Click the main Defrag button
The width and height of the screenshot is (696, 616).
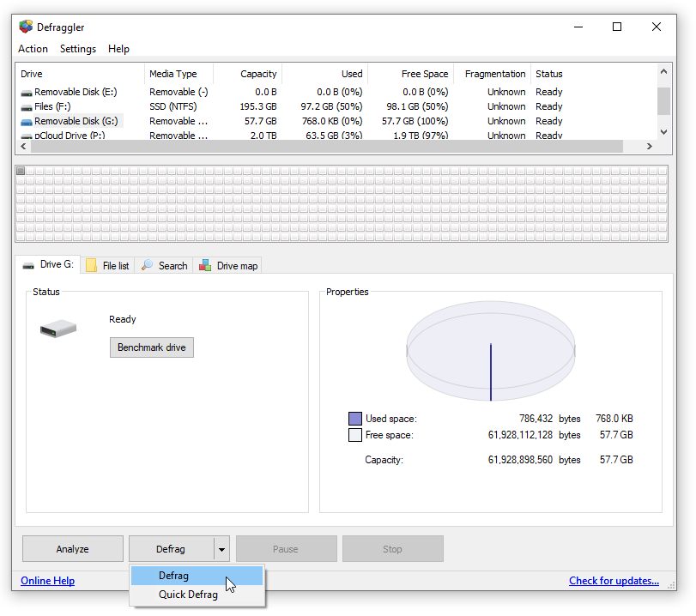171,549
